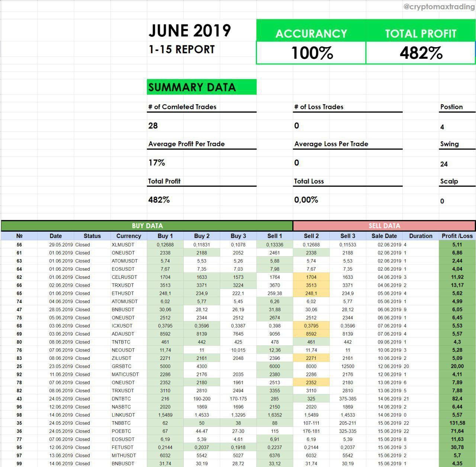Screen dimensions: 476x467
Task: Select the NEOUSDT currency cell
Action: [x=129, y=350]
